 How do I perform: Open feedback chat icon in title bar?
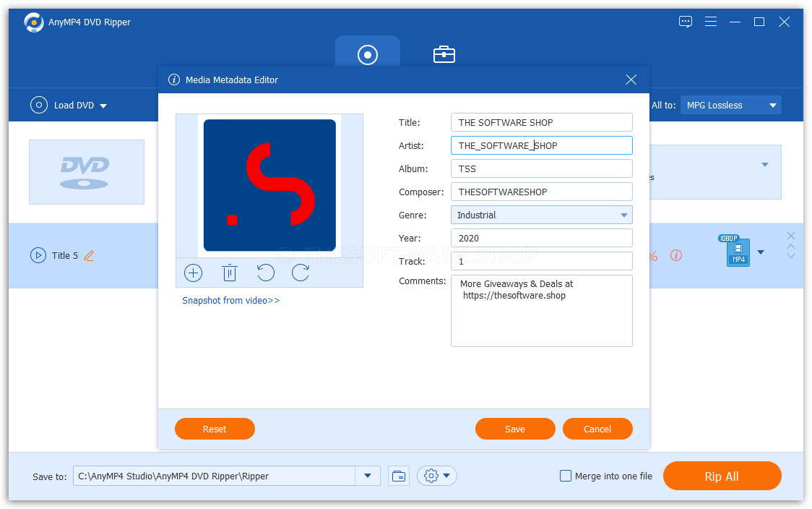686,22
